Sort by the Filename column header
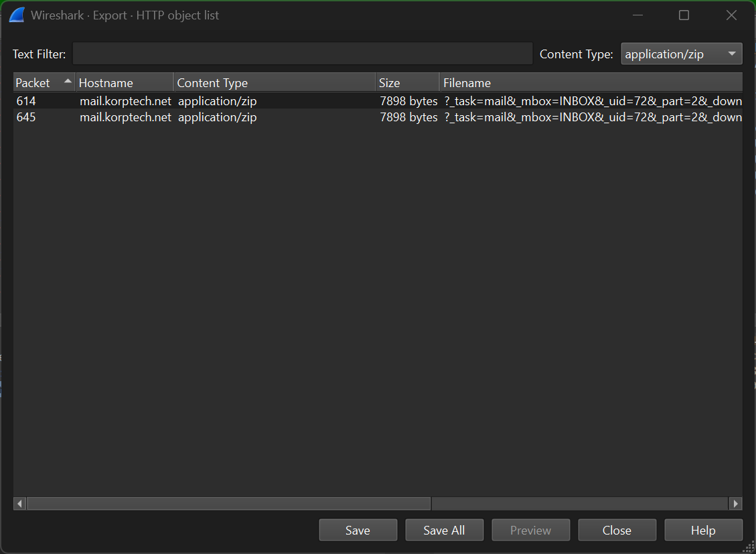Screen dimensions: 756x554 point(591,83)
